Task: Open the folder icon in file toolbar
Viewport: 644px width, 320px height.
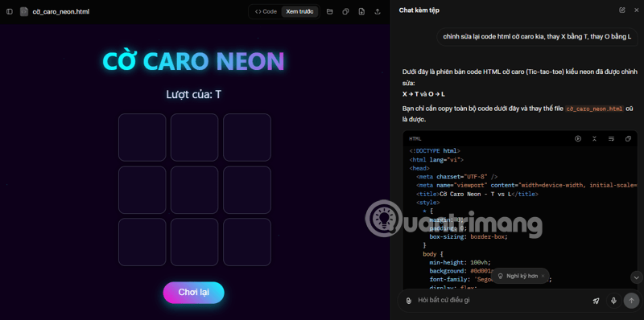Action: pyautogui.click(x=329, y=11)
